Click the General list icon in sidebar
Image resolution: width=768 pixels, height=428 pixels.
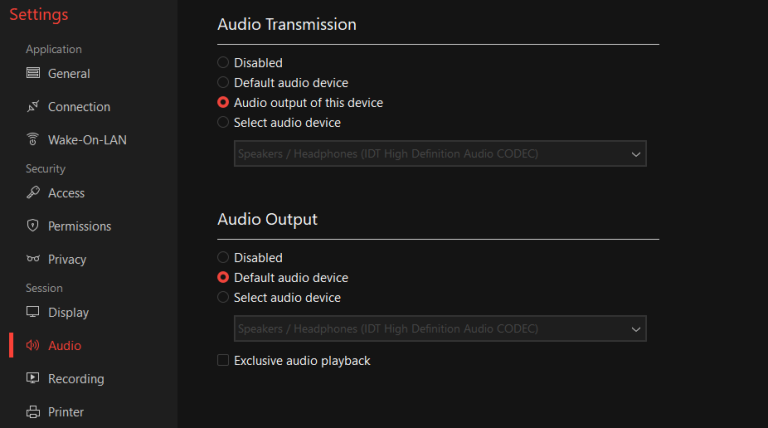coord(33,73)
